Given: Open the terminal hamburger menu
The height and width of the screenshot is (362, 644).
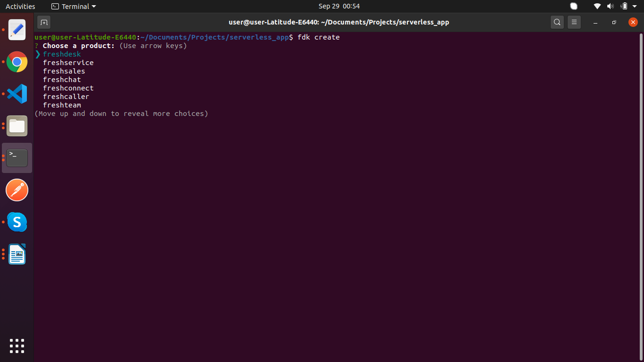Looking at the screenshot, I should tap(573, 22).
